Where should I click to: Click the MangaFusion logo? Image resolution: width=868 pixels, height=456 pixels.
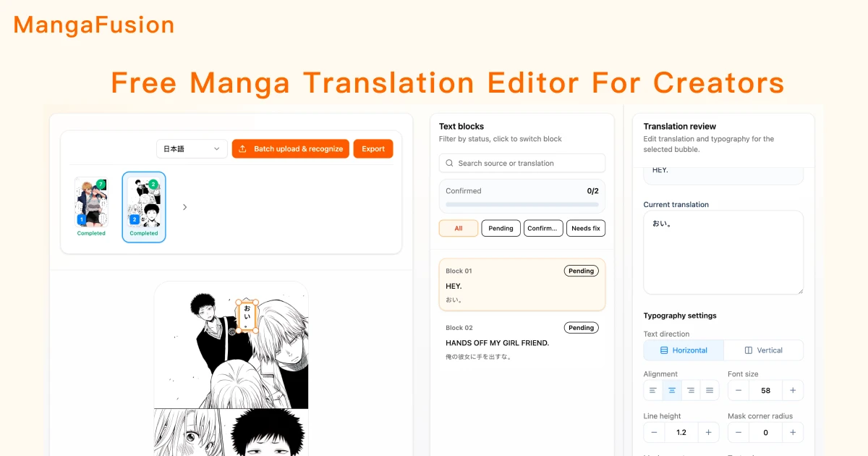tap(94, 25)
